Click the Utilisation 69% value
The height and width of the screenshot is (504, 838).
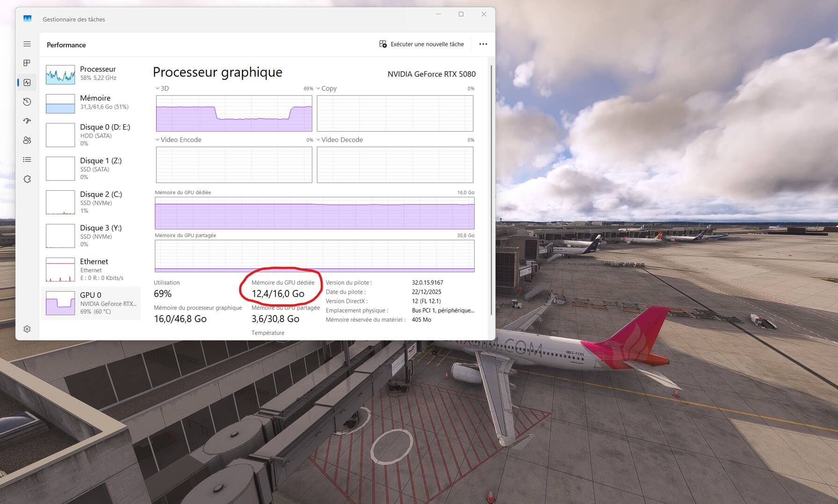(163, 294)
